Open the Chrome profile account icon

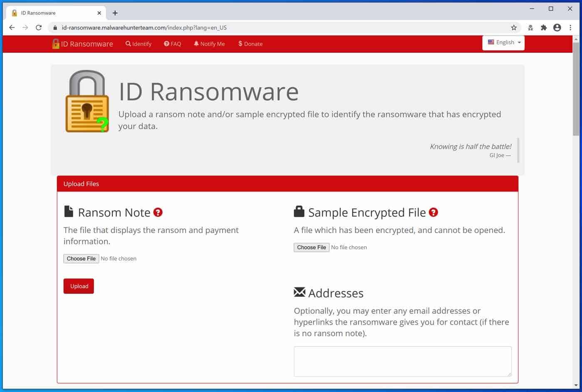(x=557, y=27)
